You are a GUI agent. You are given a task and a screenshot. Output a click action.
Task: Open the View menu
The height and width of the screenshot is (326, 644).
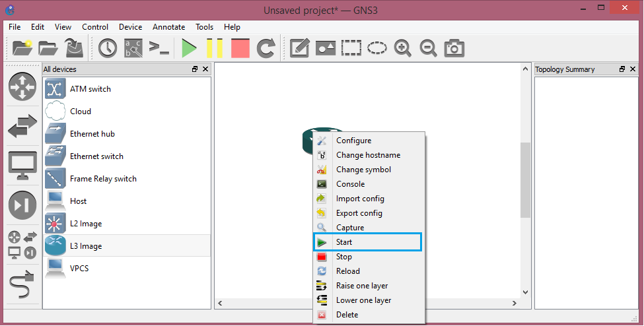coord(63,26)
